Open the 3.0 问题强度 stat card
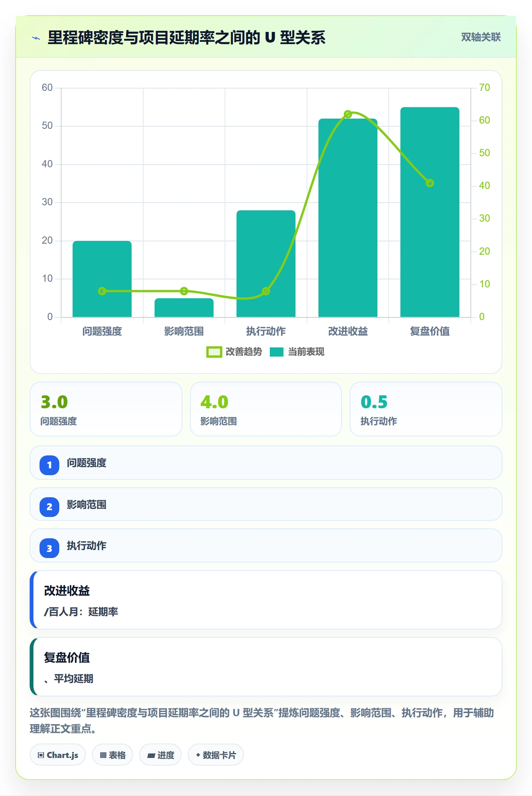This screenshot has height=796, width=532. click(x=106, y=409)
